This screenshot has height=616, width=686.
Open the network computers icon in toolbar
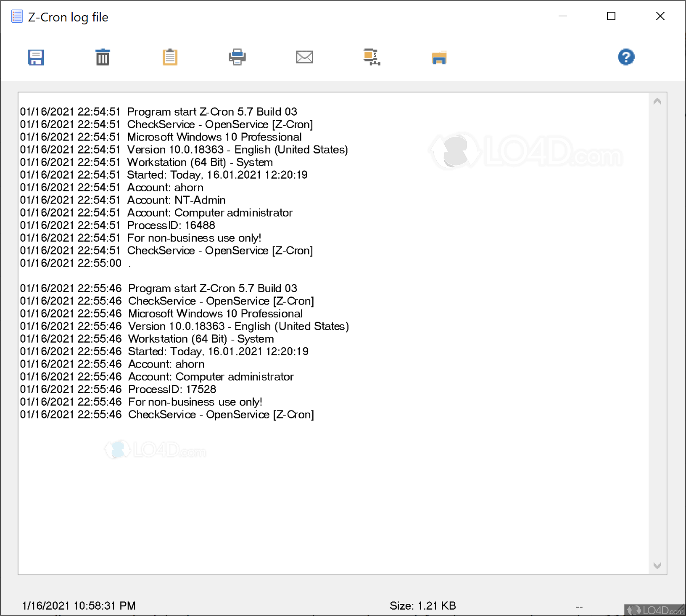(x=372, y=57)
